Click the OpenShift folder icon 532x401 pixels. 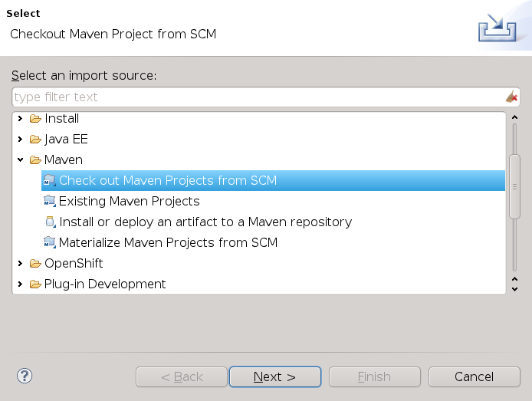[x=35, y=264]
